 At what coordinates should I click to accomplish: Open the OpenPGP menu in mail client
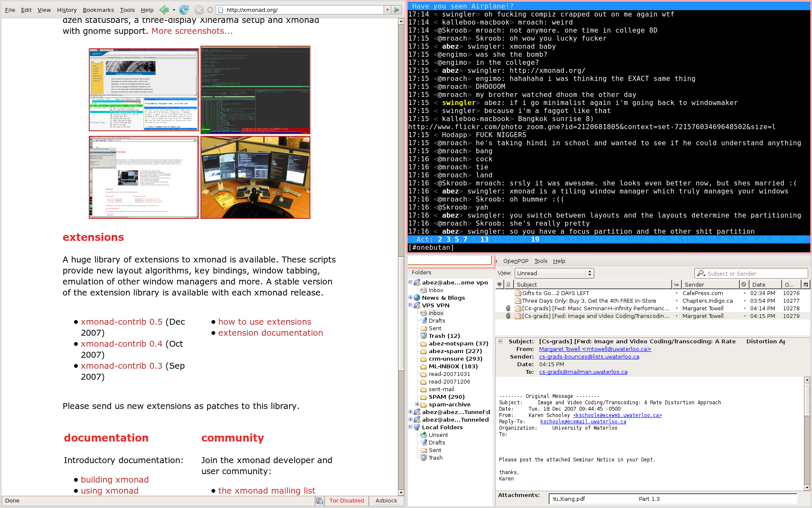click(516, 261)
